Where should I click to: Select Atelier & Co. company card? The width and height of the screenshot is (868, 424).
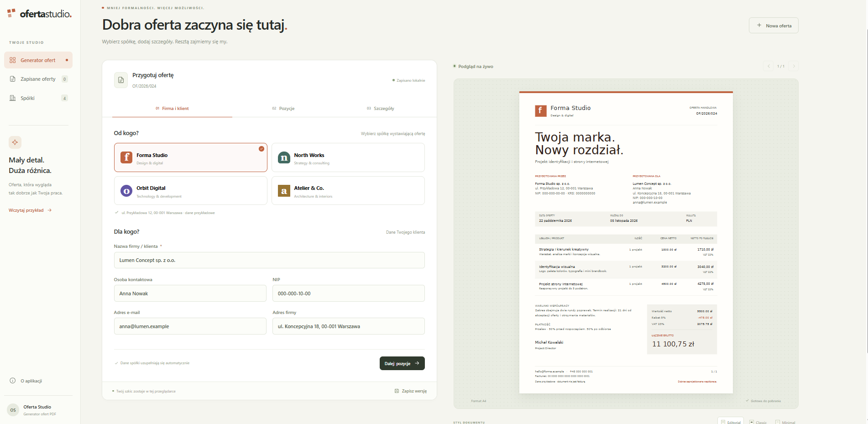coord(348,191)
